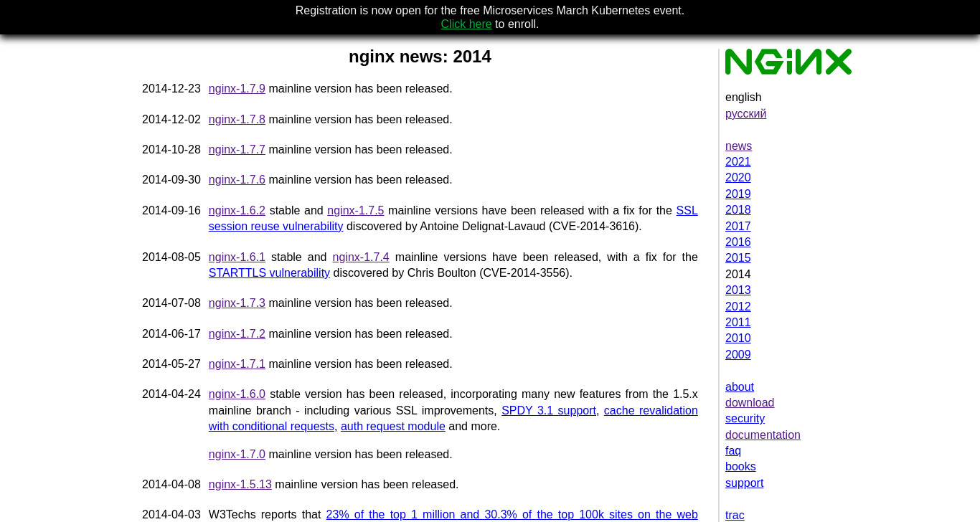Screen dimensions: 980x522
Task: Go to the about page
Action: 740,387
